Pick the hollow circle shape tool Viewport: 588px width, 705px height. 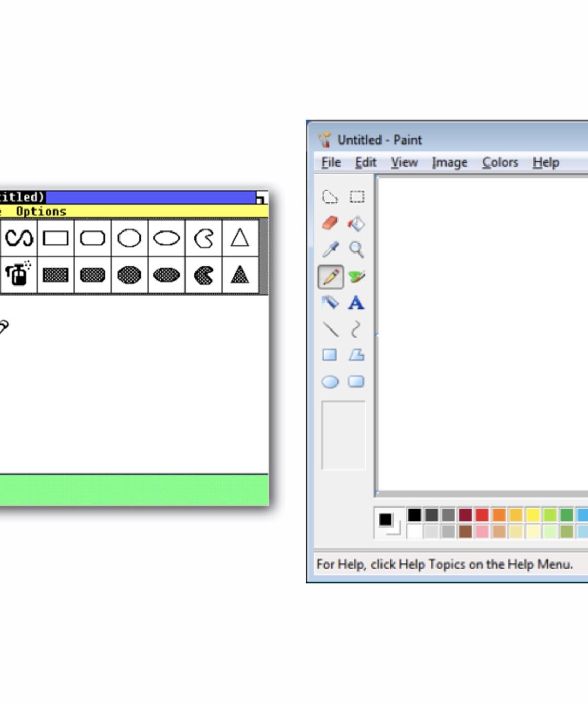coord(129,238)
